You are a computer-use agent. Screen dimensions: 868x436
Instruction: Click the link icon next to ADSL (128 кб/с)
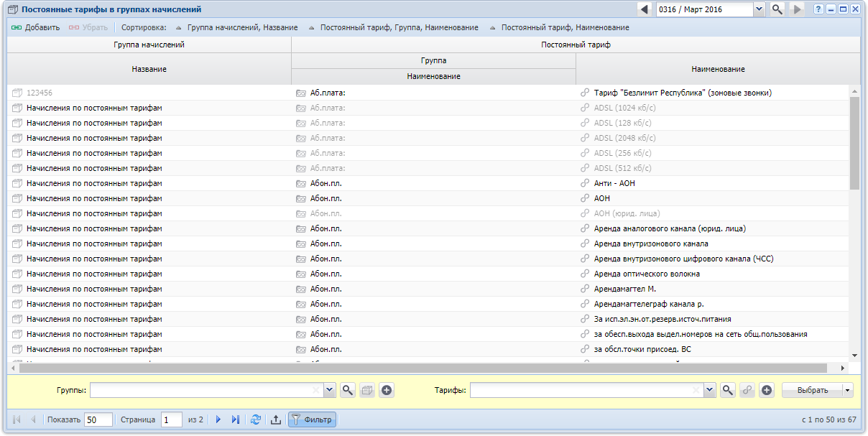585,123
